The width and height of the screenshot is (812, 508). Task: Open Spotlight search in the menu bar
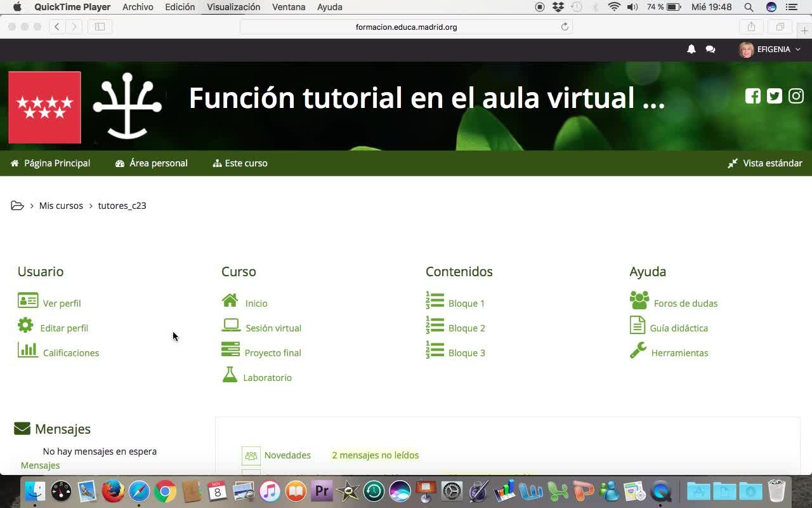[749, 7]
